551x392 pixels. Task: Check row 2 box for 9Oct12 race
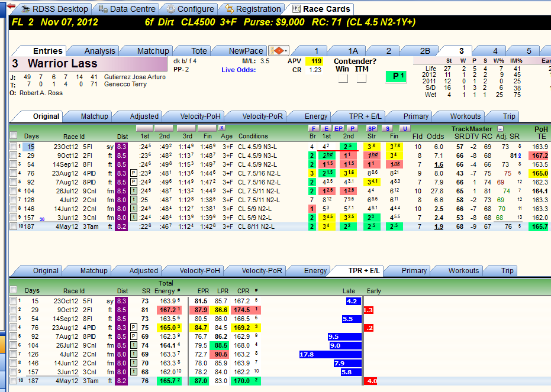coord(14,155)
